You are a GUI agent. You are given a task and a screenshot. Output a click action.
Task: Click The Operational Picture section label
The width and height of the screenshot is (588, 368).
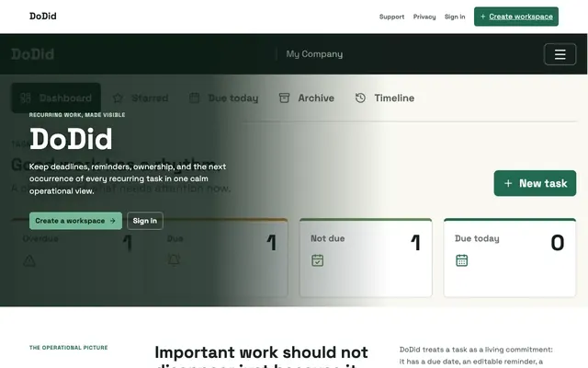pyautogui.click(x=69, y=348)
